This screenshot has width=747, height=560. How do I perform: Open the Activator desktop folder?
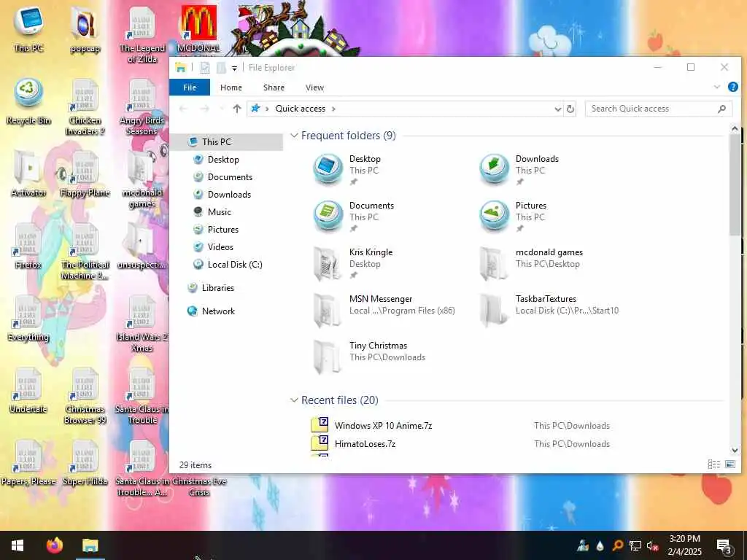click(28, 174)
